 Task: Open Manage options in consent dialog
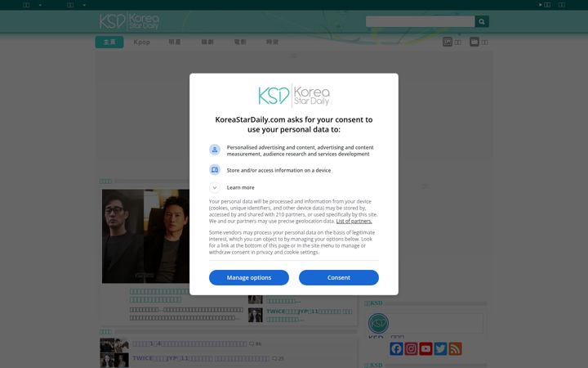point(248,277)
